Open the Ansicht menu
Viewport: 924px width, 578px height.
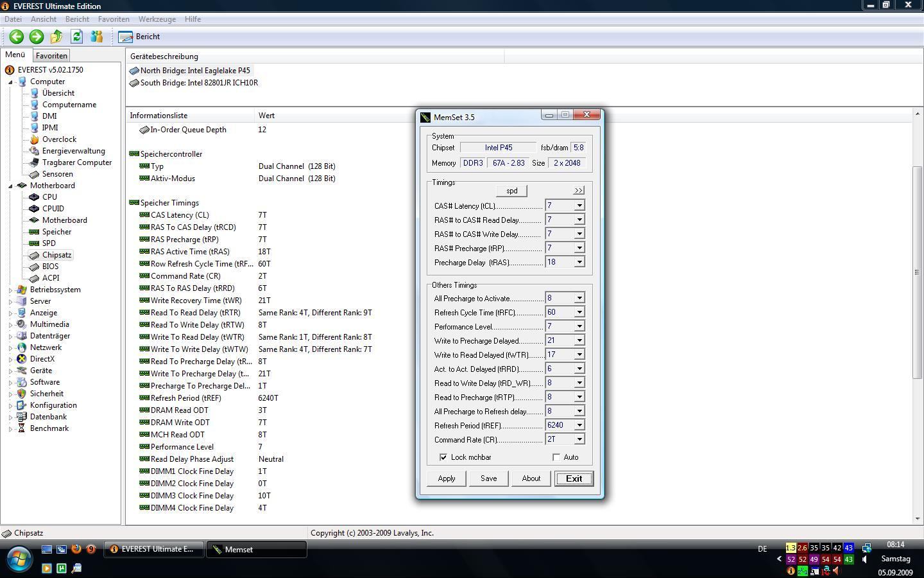click(44, 19)
